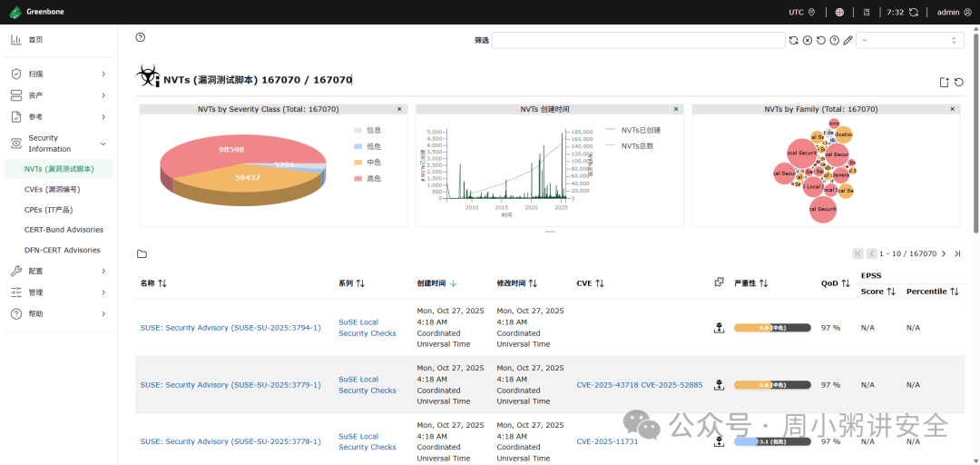This screenshot has height=465, width=980.
Task: Open the SUSE-SU-2025:3794-1 advisory link
Action: (230, 327)
